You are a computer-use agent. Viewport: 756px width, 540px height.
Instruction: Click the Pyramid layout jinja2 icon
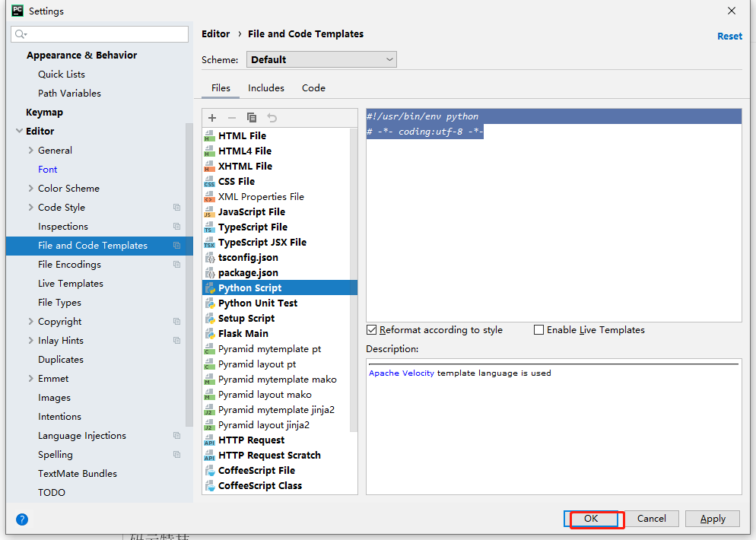tap(209, 425)
